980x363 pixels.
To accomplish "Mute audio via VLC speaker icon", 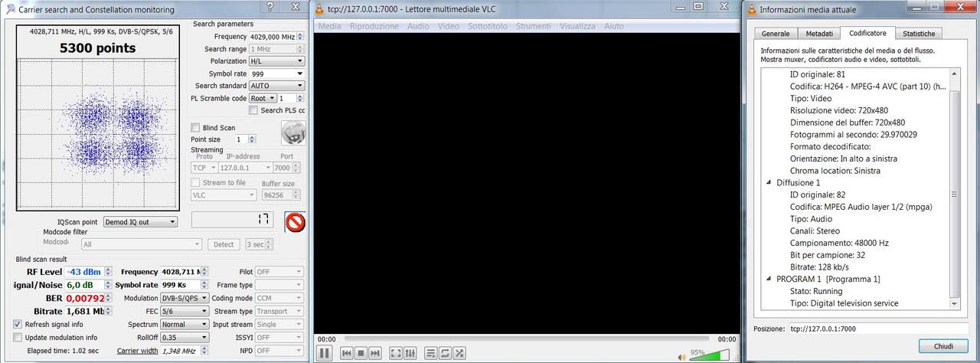I will pos(682,356).
